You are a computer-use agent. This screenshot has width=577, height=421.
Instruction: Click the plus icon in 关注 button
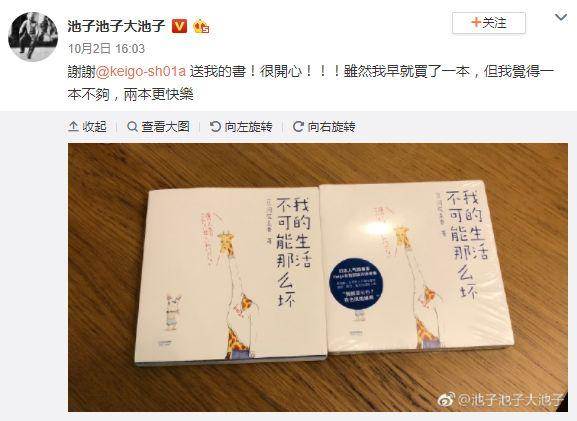click(x=476, y=23)
